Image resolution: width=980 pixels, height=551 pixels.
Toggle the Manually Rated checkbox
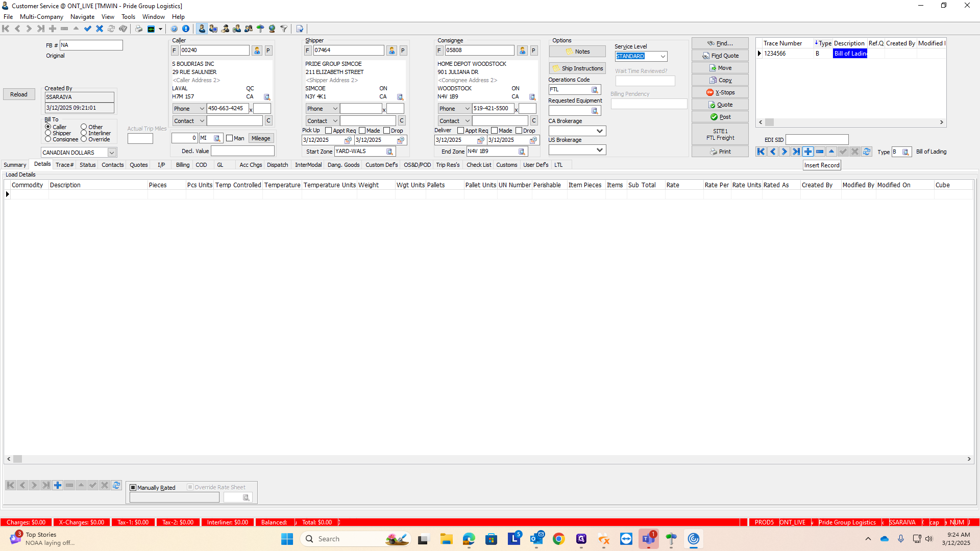point(133,488)
